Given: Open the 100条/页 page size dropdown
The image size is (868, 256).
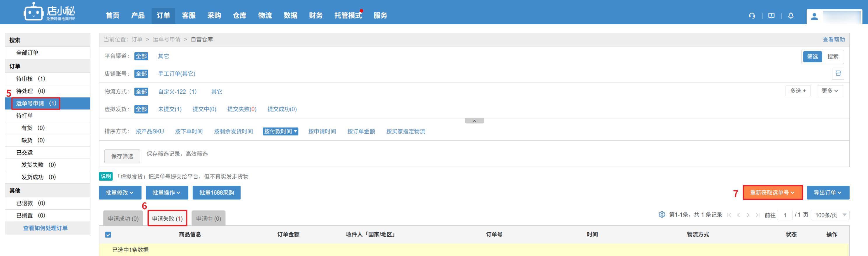Looking at the screenshot, I should point(830,215).
